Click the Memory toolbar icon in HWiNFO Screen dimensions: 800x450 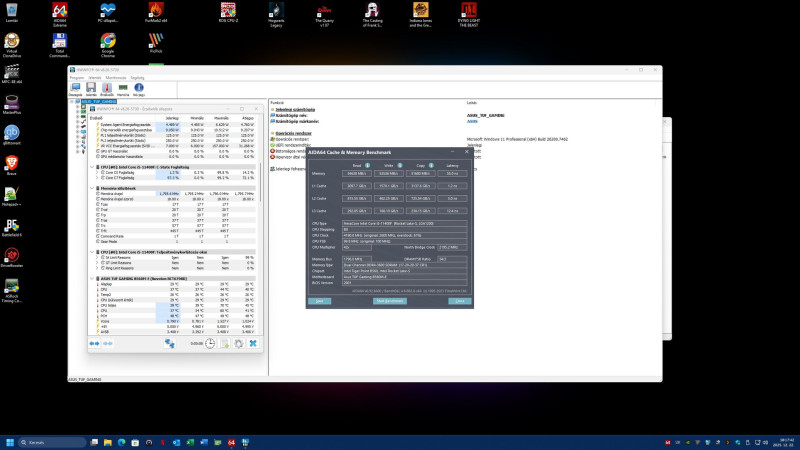coord(123,88)
